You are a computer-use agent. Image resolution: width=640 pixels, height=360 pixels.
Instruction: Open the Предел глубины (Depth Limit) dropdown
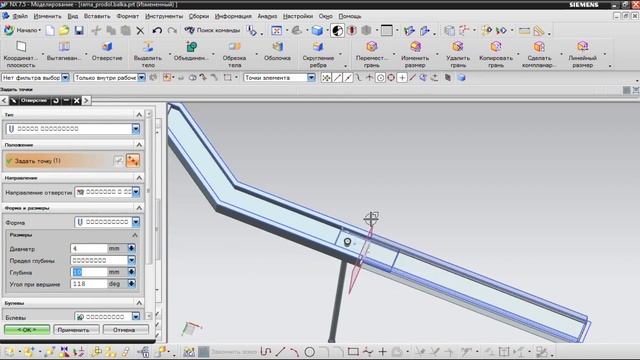click(103, 260)
